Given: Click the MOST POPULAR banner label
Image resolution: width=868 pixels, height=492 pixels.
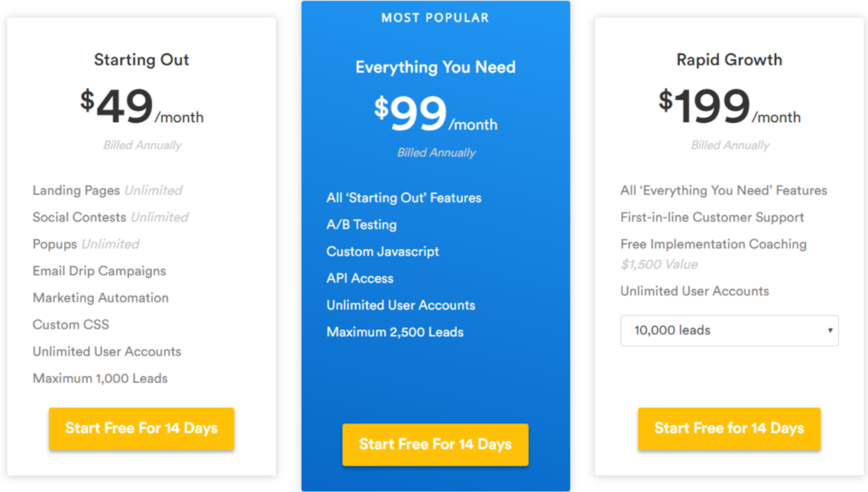Looking at the screenshot, I should (x=435, y=18).
